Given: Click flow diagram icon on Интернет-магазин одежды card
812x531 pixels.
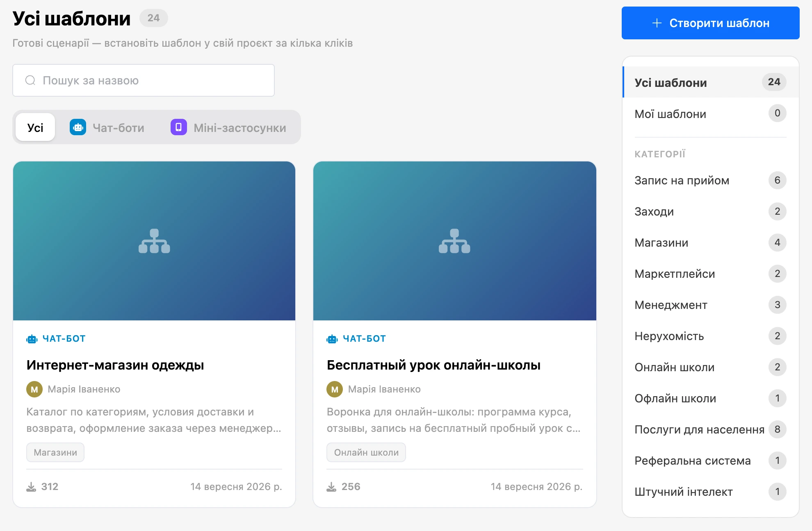Looking at the screenshot, I should pyautogui.click(x=154, y=241).
